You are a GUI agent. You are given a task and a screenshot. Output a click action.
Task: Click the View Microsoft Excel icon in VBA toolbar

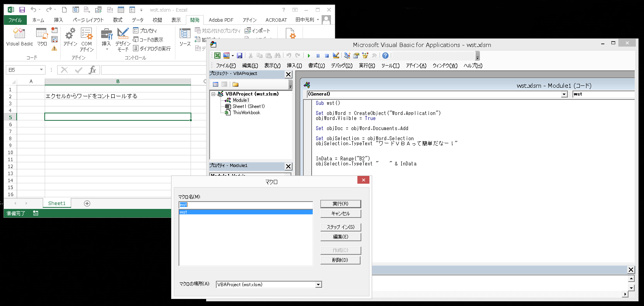217,56
